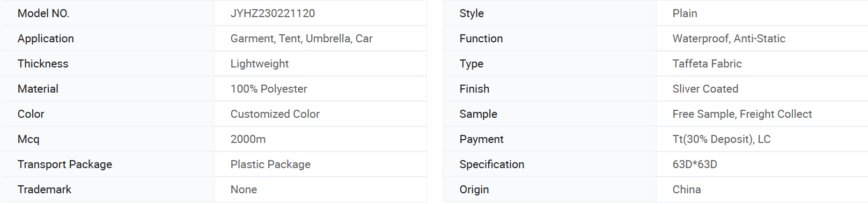
Task: Select the Payment label cell
Action: click(x=550, y=139)
